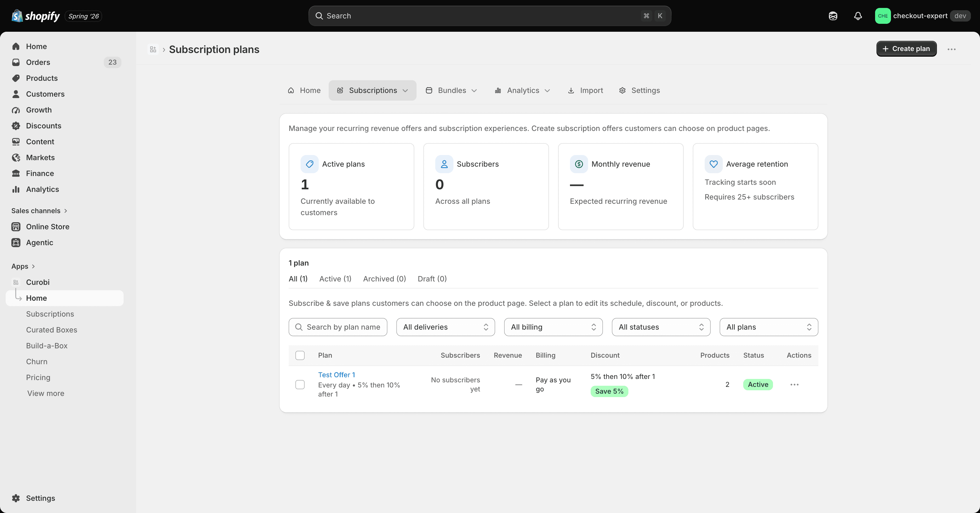
Task: Open the page more-actions ellipsis
Action: pyautogui.click(x=951, y=49)
